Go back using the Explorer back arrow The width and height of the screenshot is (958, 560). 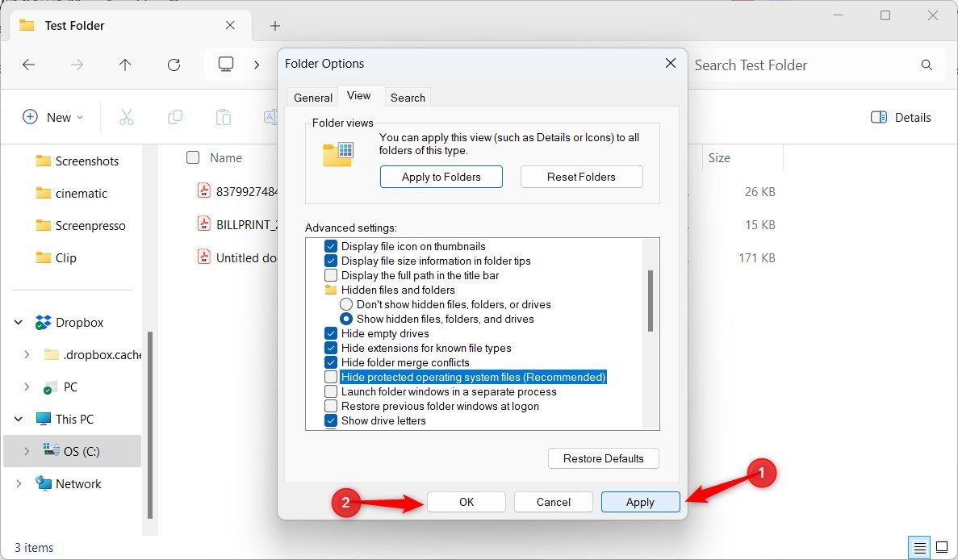(29, 65)
